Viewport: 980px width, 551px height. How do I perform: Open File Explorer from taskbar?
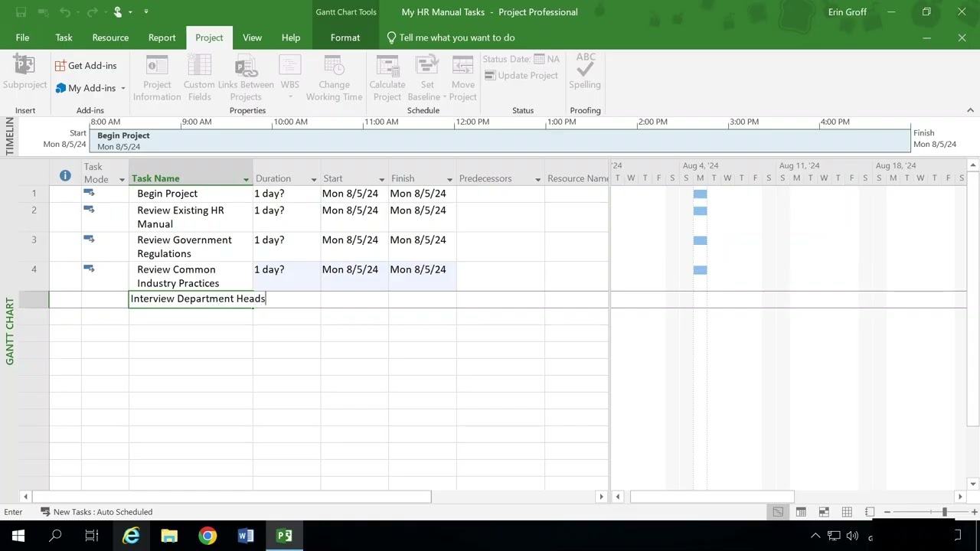click(169, 536)
